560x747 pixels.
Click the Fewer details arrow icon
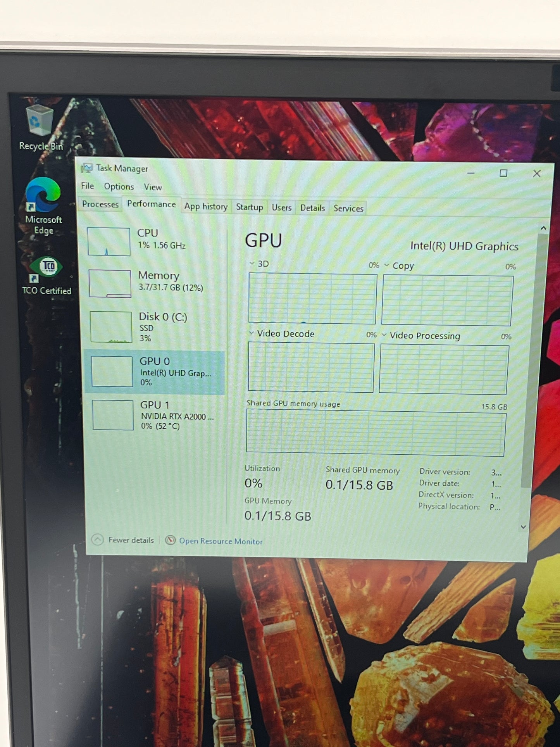pos(98,540)
